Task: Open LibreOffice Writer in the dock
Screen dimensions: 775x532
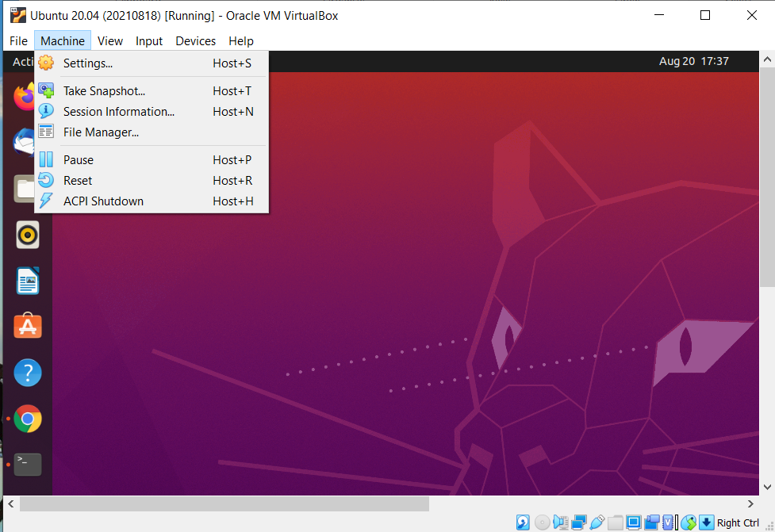Action: click(28, 281)
